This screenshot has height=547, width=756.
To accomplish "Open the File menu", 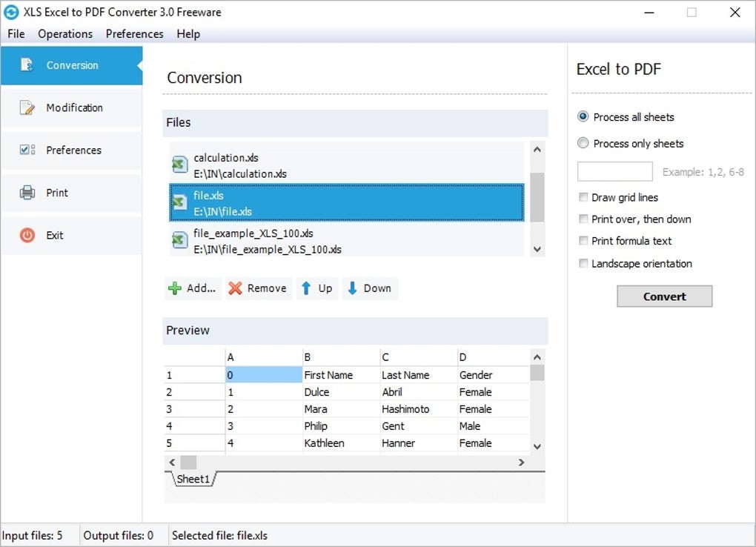I will click(x=16, y=34).
